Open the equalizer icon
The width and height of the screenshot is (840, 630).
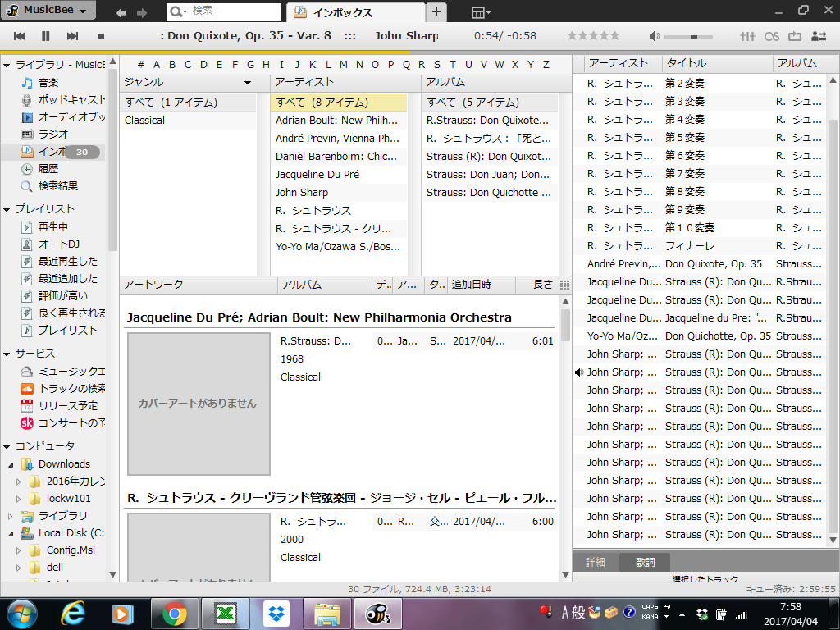tap(747, 36)
